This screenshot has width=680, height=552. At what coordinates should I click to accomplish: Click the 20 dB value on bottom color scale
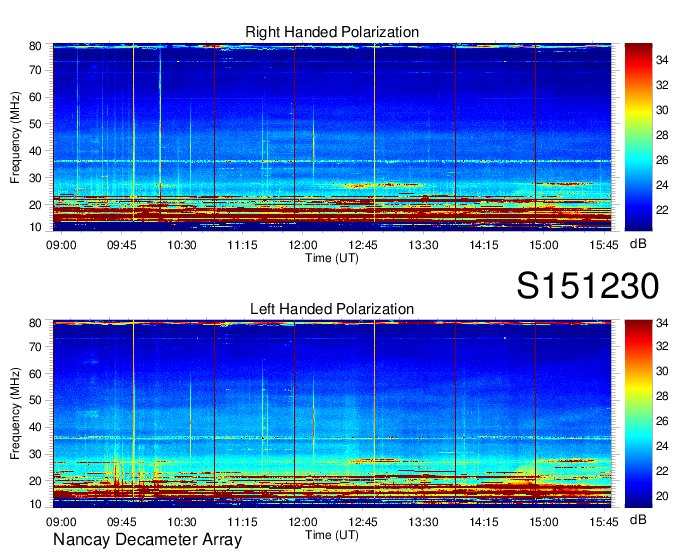[x=662, y=496]
